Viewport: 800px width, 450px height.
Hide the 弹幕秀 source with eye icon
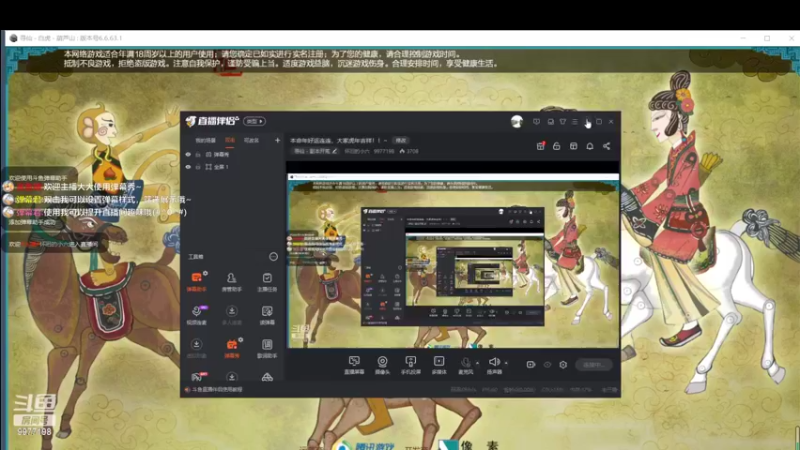tap(188, 154)
